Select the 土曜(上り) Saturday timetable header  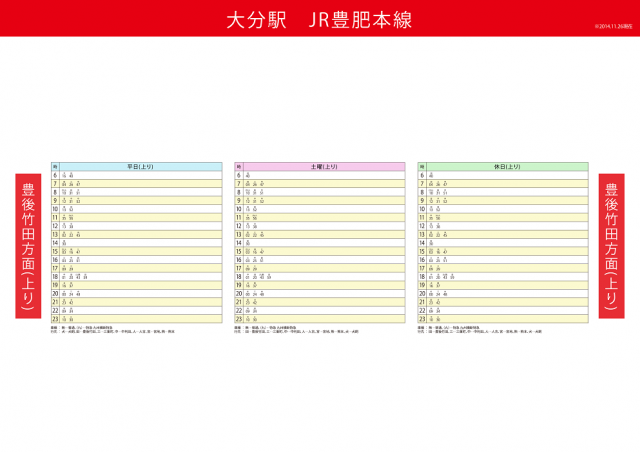[x=324, y=167]
